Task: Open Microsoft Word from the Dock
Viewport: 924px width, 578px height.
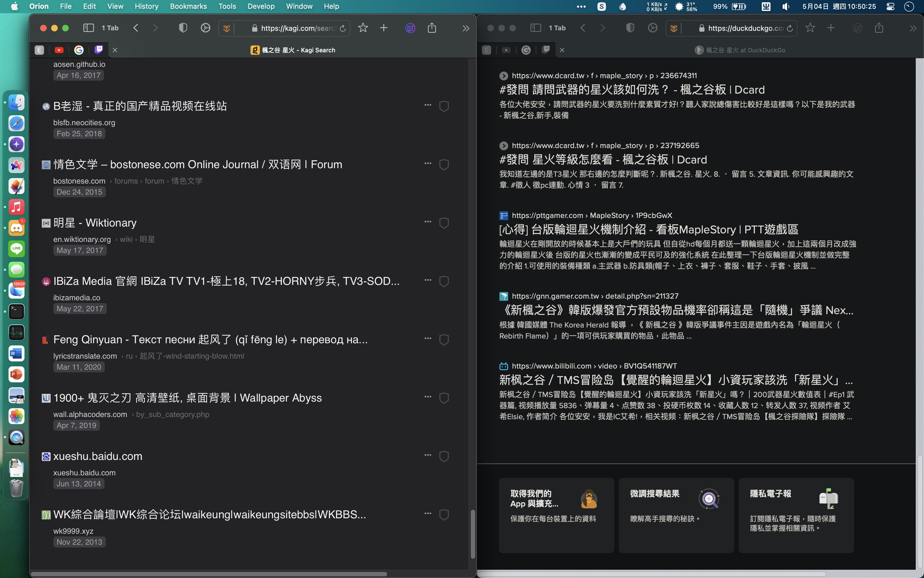Action: (16, 354)
